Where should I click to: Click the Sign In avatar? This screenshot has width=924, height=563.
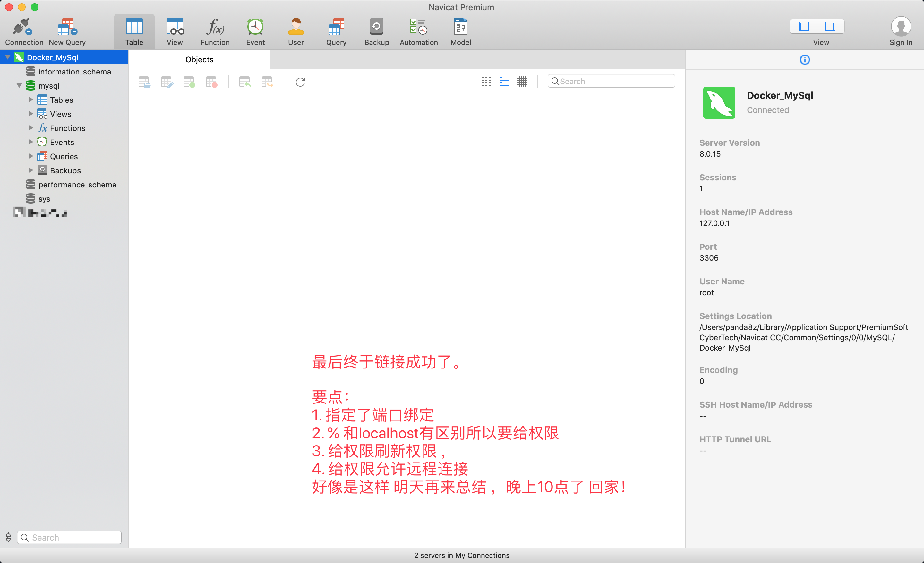[x=901, y=27]
